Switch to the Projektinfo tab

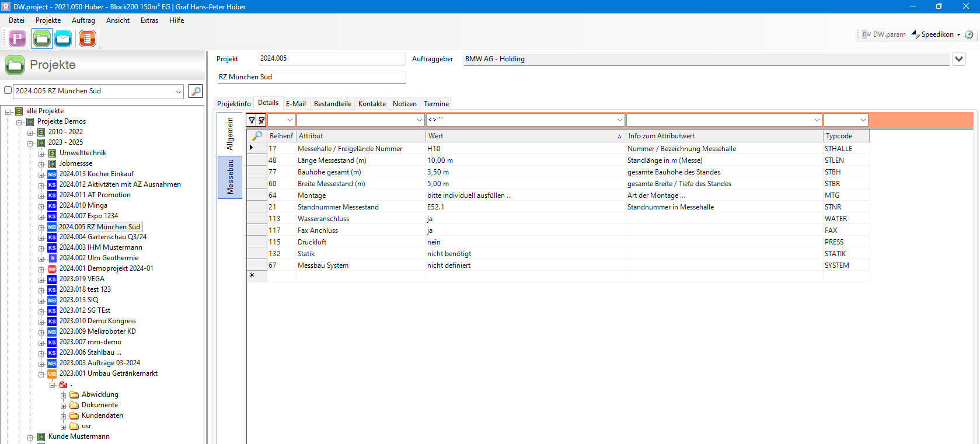(x=234, y=104)
